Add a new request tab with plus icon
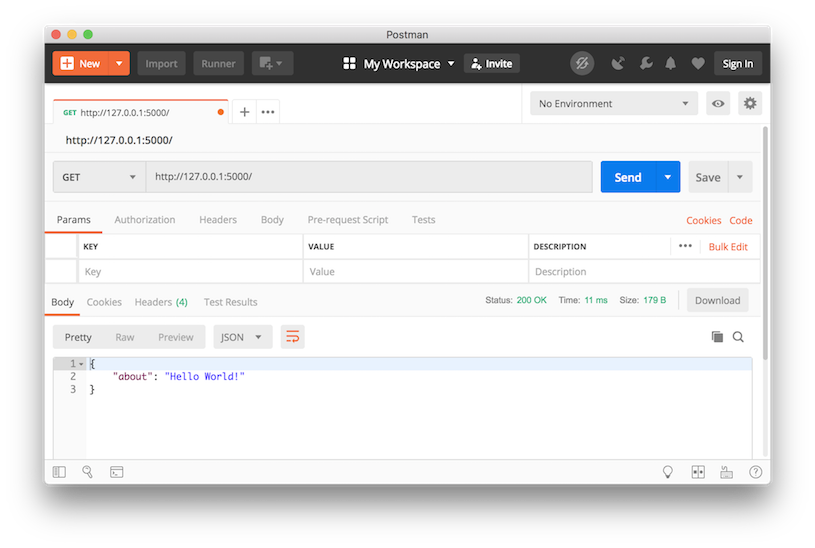 tap(244, 112)
